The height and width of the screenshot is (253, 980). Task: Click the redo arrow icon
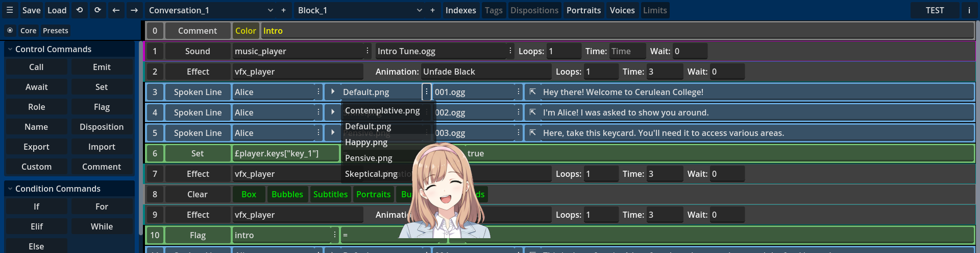(97, 10)
